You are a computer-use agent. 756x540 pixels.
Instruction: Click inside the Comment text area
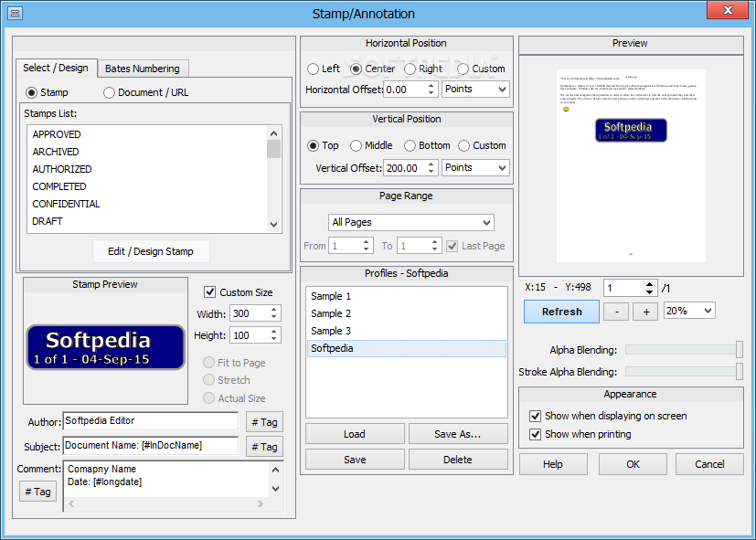pyautogui.click(x=166, y=479)
